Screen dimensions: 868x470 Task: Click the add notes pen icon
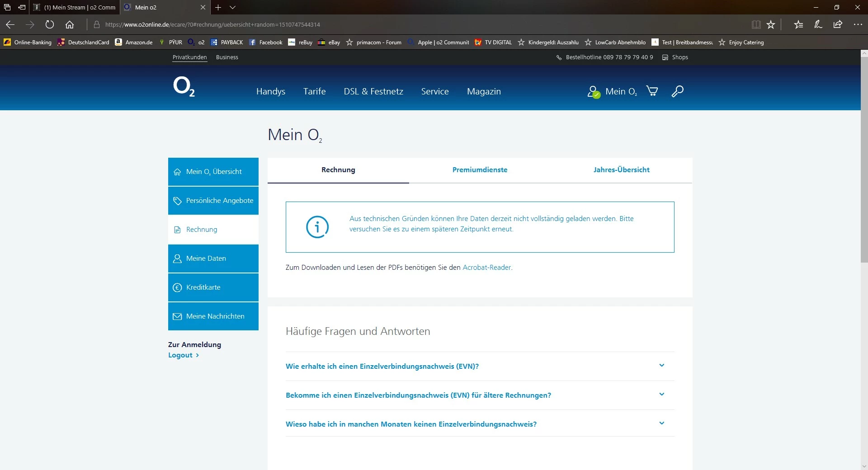click(x=818, y=24)
